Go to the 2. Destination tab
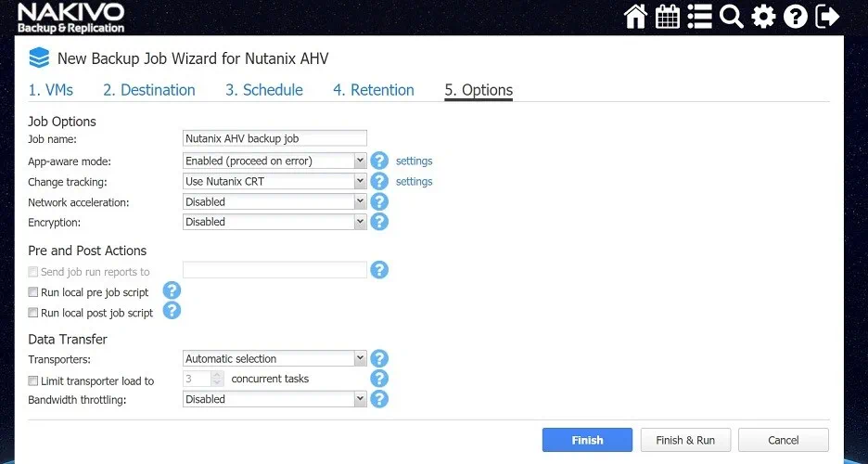868x464 pixels. tap(149, 90)
